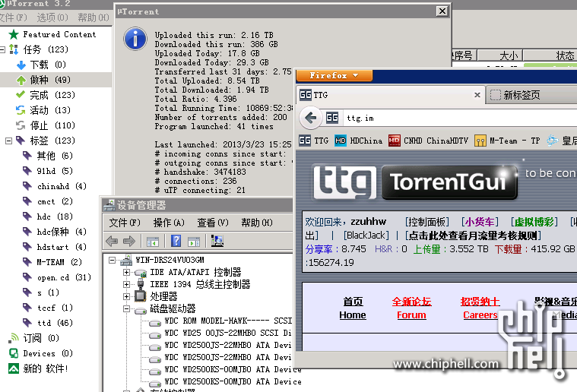The height and width of the screenshot is (392, 577).
Task: Click the TTG site identity icon in address bar
Action: (332, 118)
